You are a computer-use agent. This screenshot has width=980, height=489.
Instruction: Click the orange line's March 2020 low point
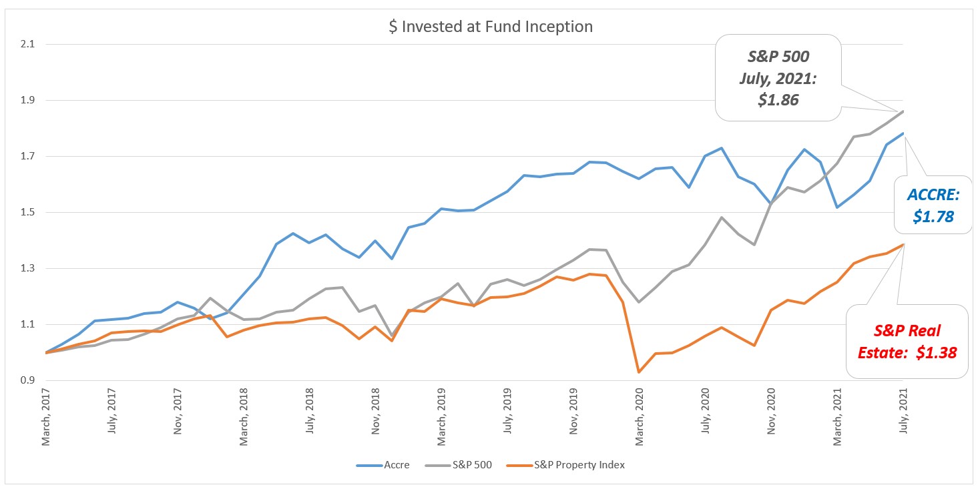[x=640, y=372]
